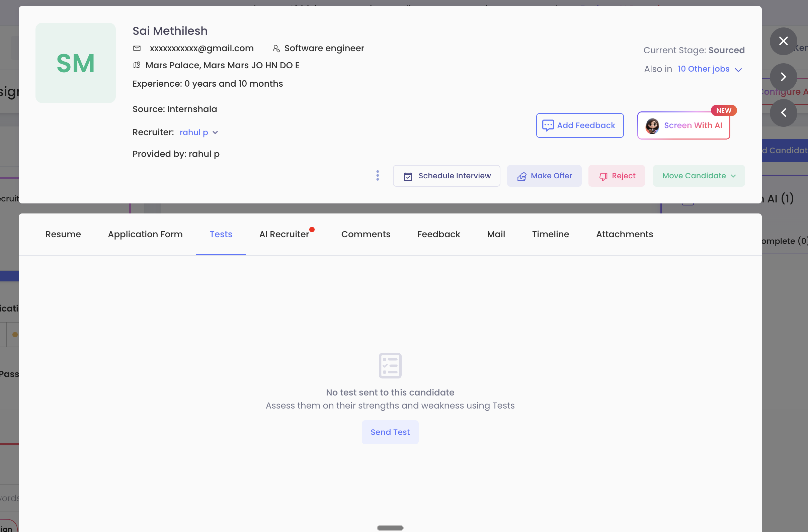Click the location map icon

(137, 65)
